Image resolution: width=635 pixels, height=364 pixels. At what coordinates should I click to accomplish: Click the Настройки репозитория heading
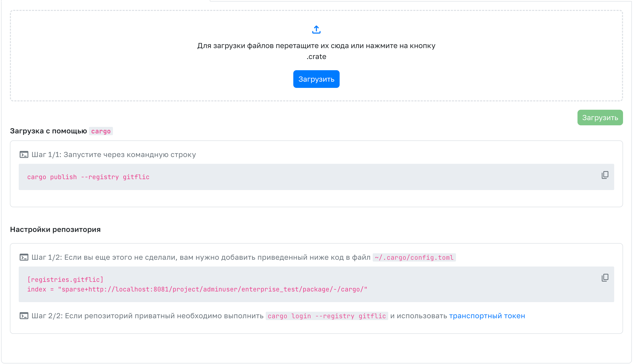pos(55,230)
